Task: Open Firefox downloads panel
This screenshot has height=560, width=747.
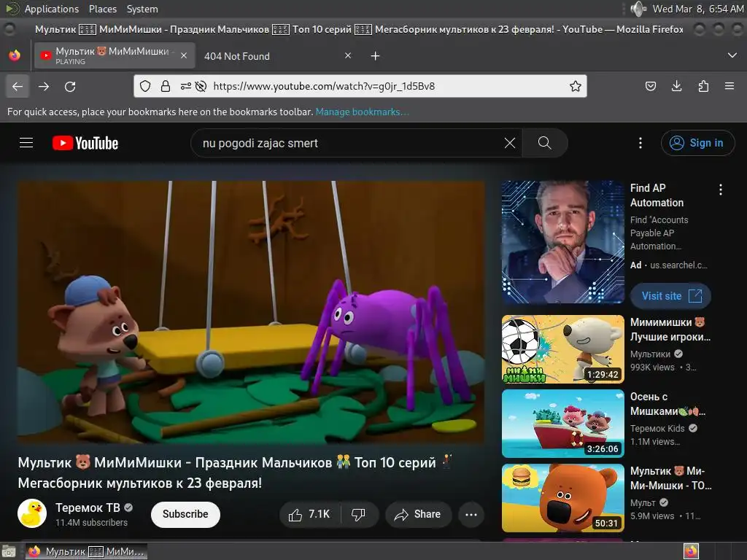Action: (676, 86)
